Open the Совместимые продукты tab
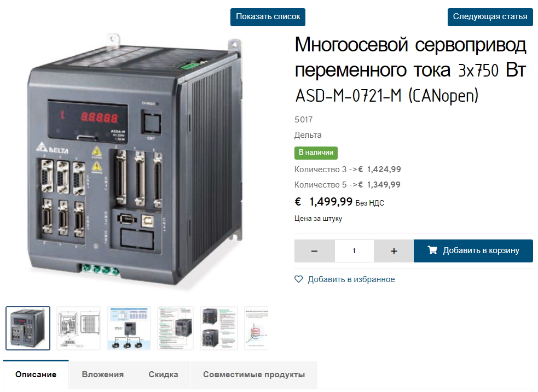 (x=254, y=374)
